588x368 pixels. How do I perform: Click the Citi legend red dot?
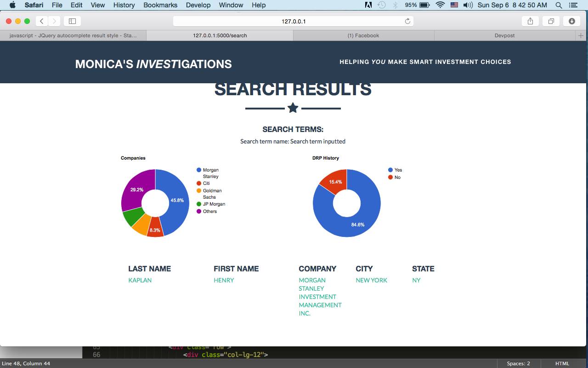click(199, 183)
